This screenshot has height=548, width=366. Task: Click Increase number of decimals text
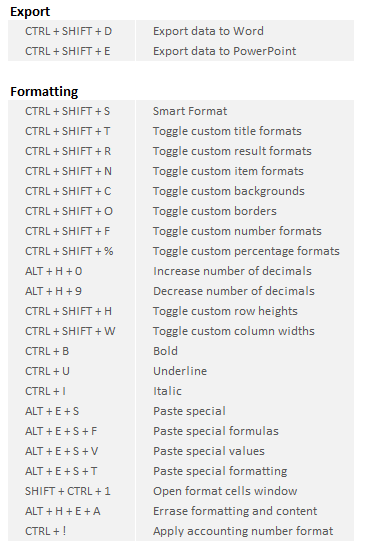pyautogui.click(x=232, y=271)
